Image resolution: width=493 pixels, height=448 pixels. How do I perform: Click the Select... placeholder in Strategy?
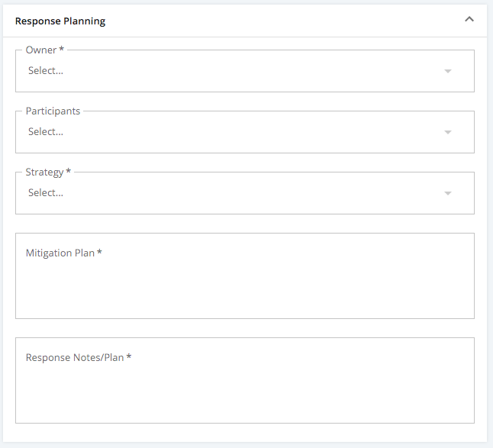pyautogui.click(x=46, y=192)
